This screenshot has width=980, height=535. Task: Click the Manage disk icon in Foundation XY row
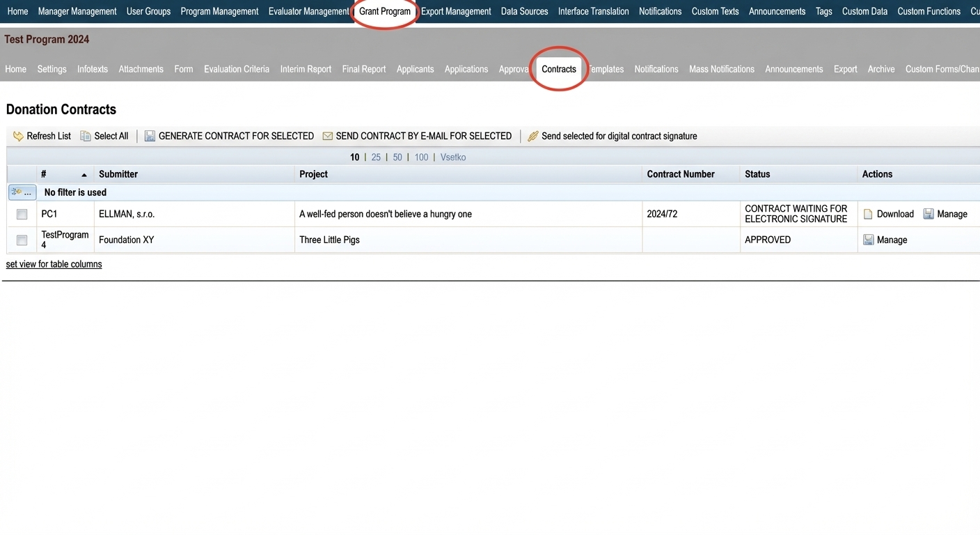tap(868, 240)
